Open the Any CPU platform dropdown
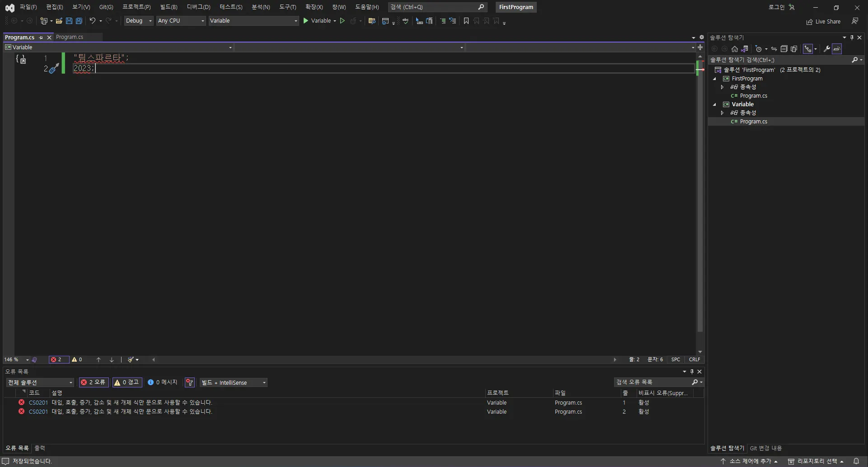 click(181, 21)
